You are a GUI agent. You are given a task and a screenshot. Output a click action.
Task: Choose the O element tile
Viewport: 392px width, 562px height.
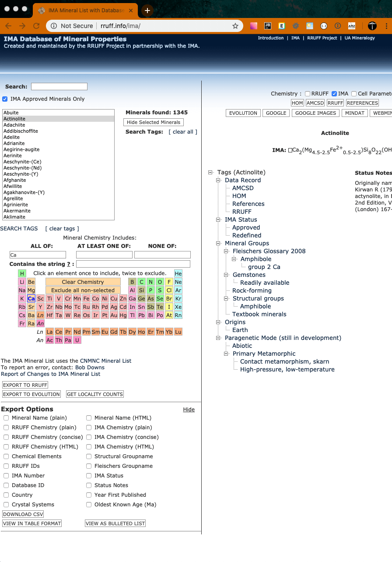160,282
